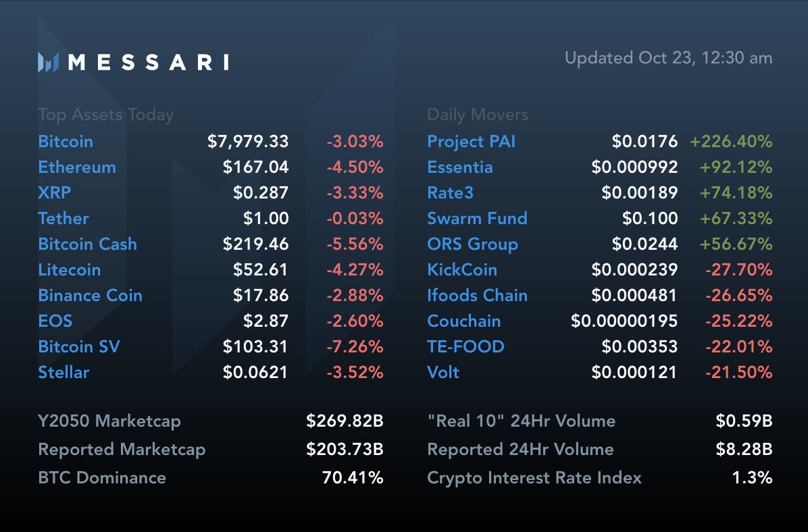Open the ORS Group link

pyautogui.click(x=472, y=244)
